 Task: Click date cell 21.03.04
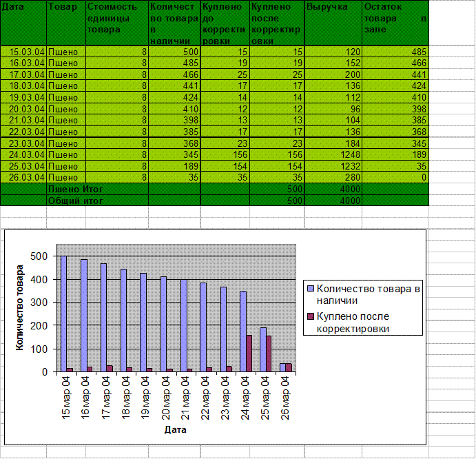pyautogui.click(x=23, y=121)
